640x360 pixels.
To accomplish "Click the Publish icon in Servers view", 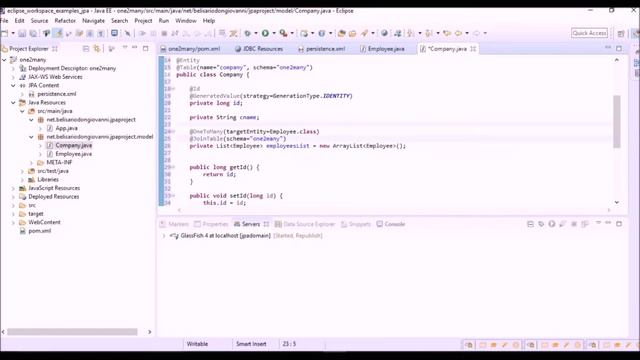I will coord(584,224).
